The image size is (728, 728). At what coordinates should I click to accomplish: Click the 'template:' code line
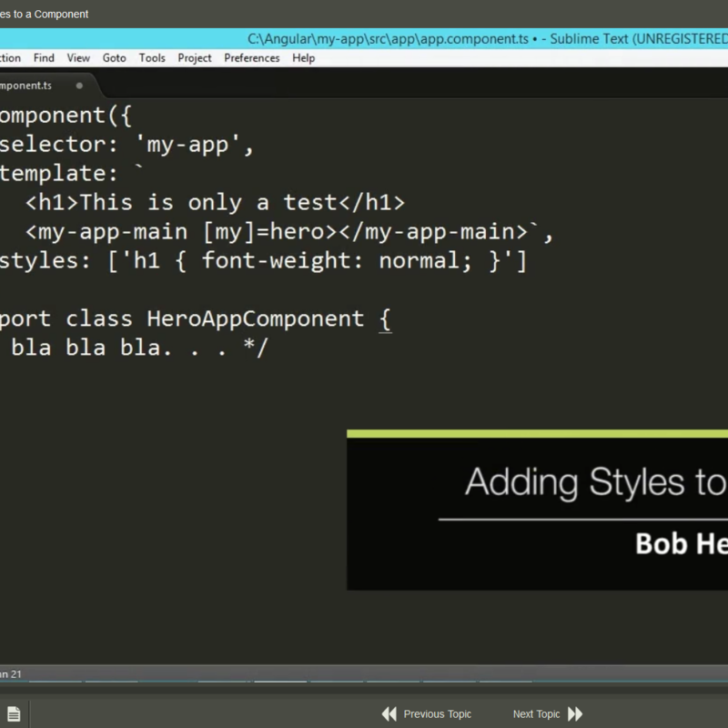pos(71,173)
